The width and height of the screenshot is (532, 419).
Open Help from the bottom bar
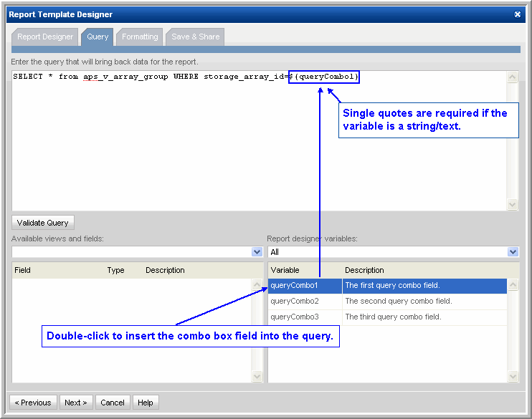pos(146,403)
